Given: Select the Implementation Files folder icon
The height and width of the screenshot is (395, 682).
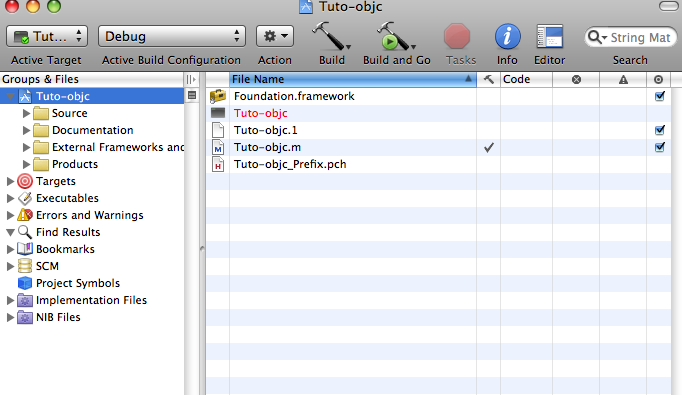Looking at the screenshot, I should [x=25, y=300].
